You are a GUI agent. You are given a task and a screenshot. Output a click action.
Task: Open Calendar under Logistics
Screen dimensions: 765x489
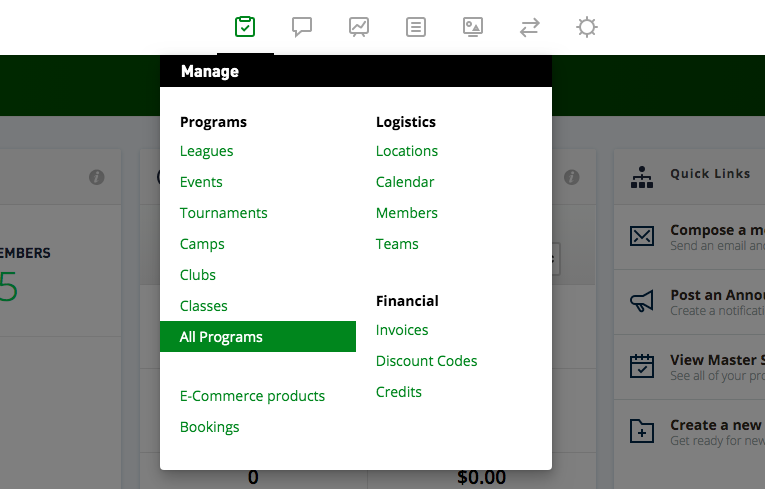pyautogui.click(x=405, y=182)
